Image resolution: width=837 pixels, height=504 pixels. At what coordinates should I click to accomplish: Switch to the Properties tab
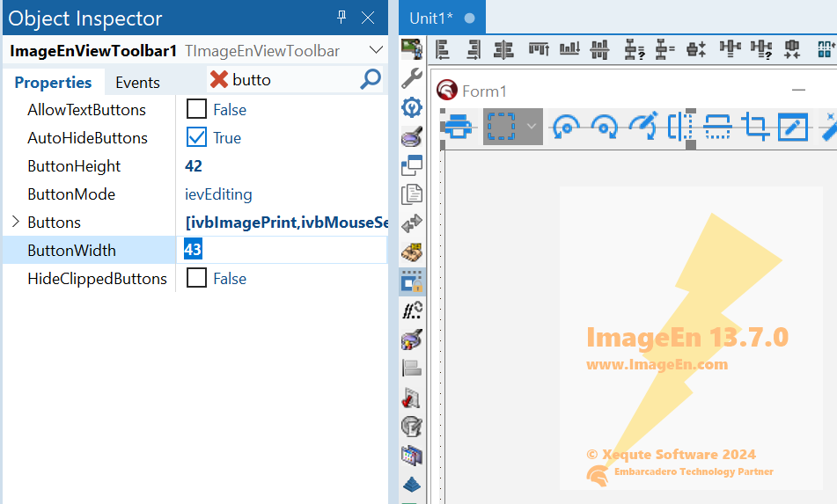(53, 82)
